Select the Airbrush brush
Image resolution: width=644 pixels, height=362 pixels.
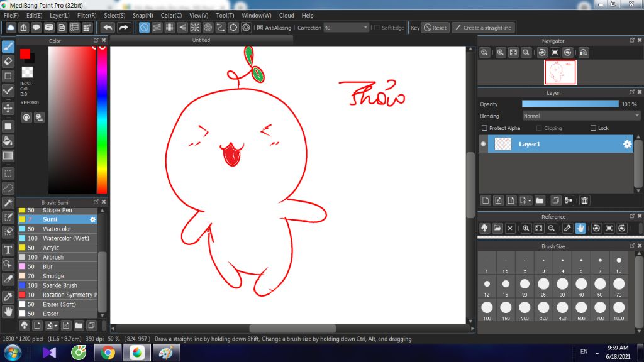click(x=57, y=257)
